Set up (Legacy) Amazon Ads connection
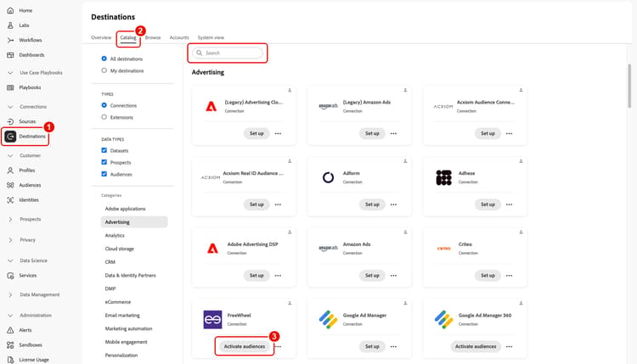Screen dimensions: 637x364 [x=372, y=133]
